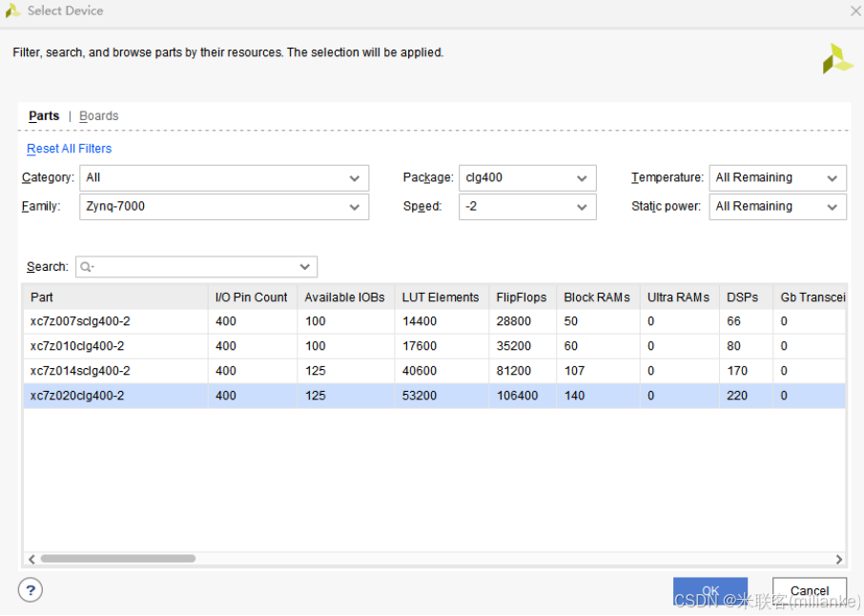864x616 pixels.
Task: Open the Family Zynq-7000 dropdown
Action: [224, 207]
